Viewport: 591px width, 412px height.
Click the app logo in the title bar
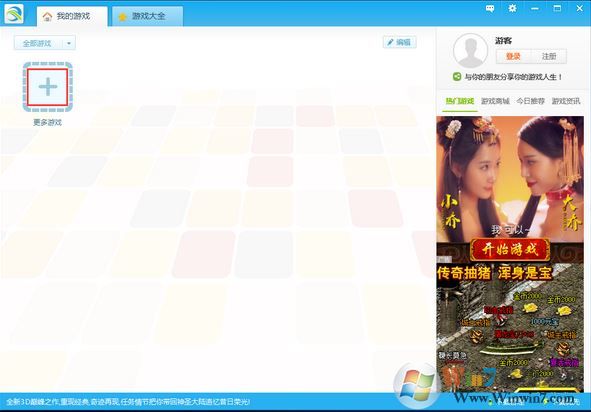(14, 14)
